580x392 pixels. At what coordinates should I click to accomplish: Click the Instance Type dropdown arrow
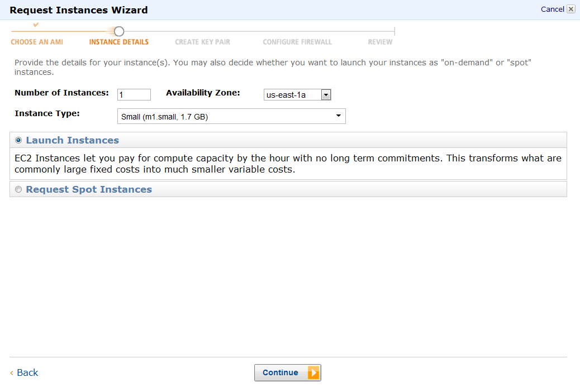338,116
